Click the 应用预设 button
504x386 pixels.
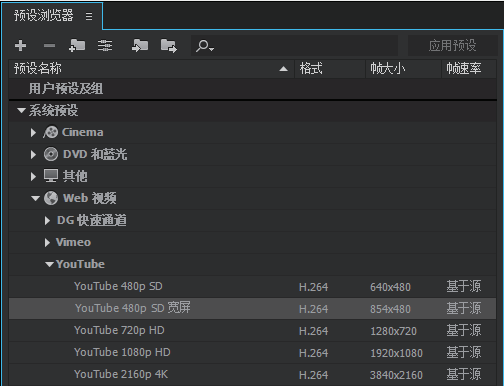(452, 46)
